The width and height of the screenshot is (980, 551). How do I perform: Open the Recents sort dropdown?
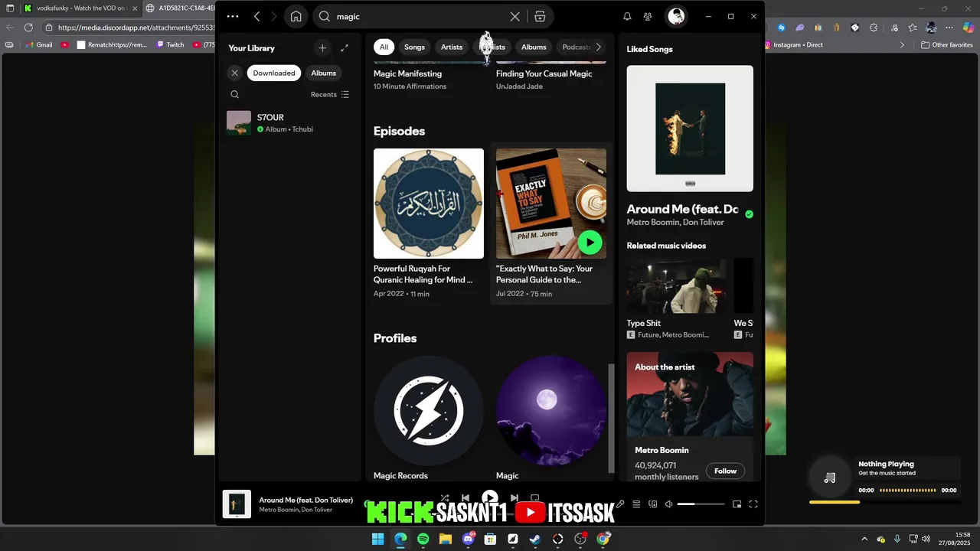329,94
